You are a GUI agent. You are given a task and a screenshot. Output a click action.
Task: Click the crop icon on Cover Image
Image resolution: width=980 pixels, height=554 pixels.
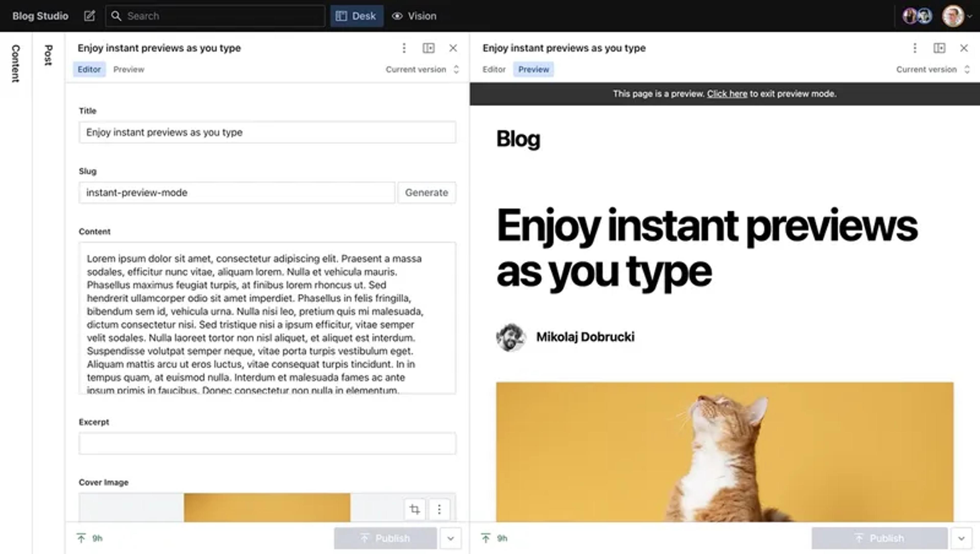tap(415, 509)
